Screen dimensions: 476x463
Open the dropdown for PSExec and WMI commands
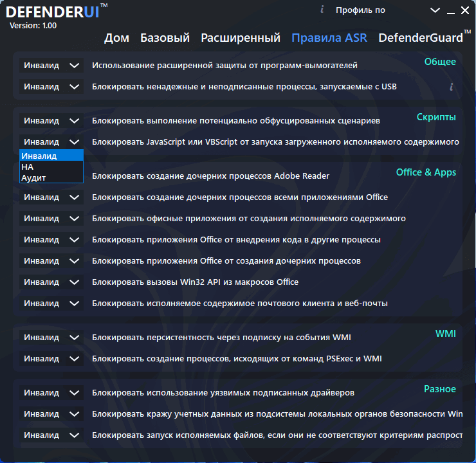pos(51,359)
